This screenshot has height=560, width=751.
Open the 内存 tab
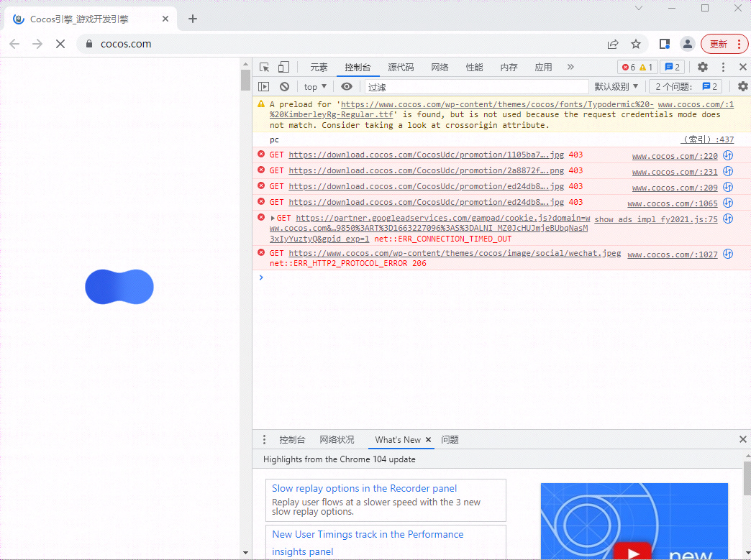click(509, 68)
